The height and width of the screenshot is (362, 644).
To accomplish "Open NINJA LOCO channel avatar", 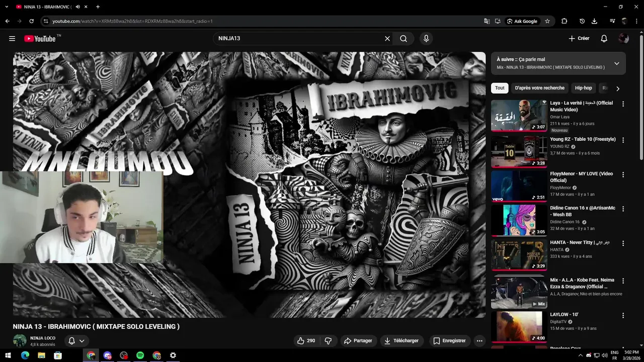I will point(20,341).
